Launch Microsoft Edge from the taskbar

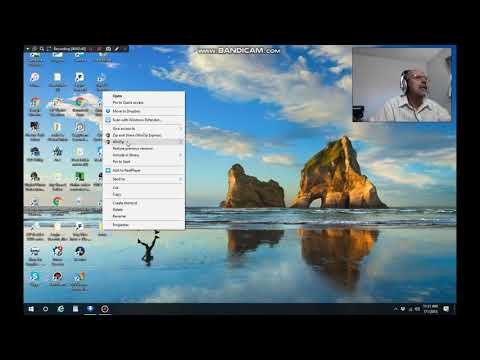pyautogui.click(x=61, y=309)
